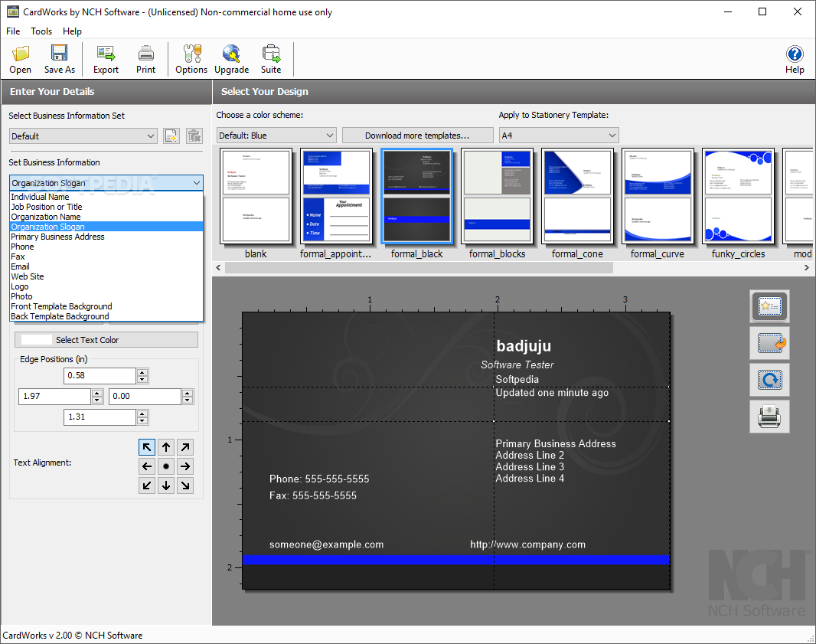Expand the color scheme dropdown
This screenshot has height=644, width=816.
[x=276, y=136]
